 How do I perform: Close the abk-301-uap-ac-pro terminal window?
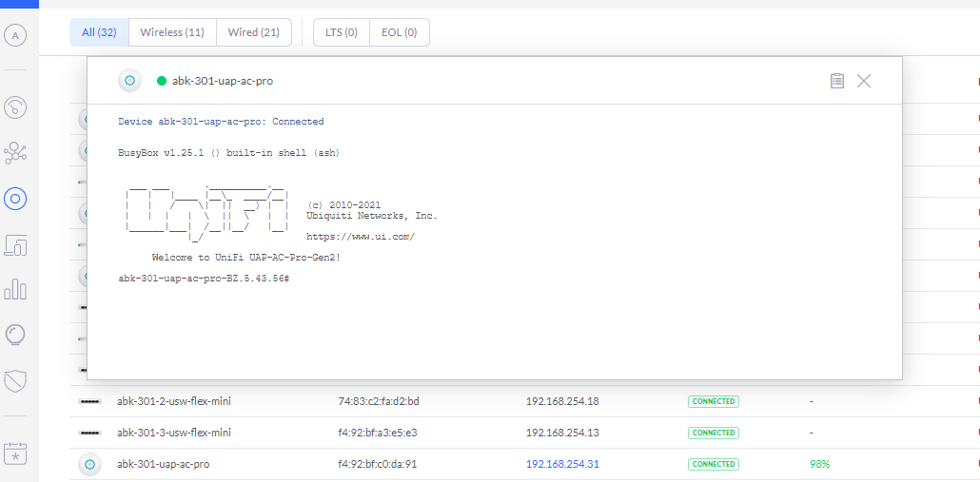click(864, 81)
